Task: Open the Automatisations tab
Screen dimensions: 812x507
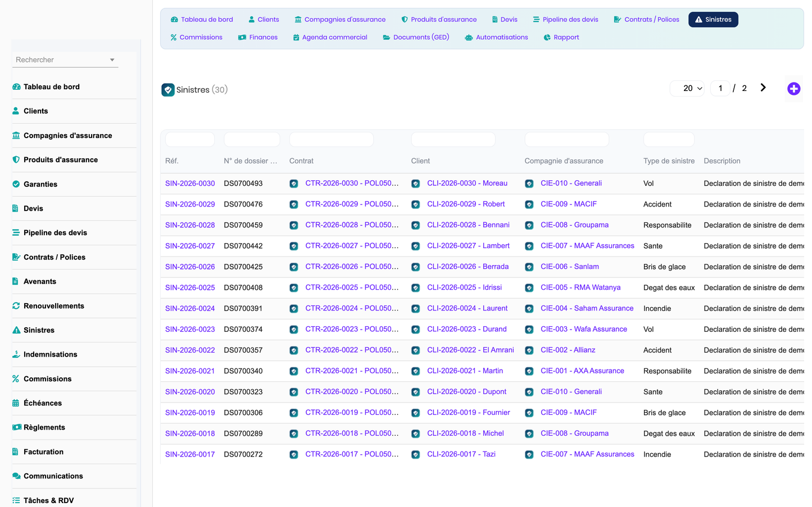Action: pyautogui.click(x=497, y=38)
